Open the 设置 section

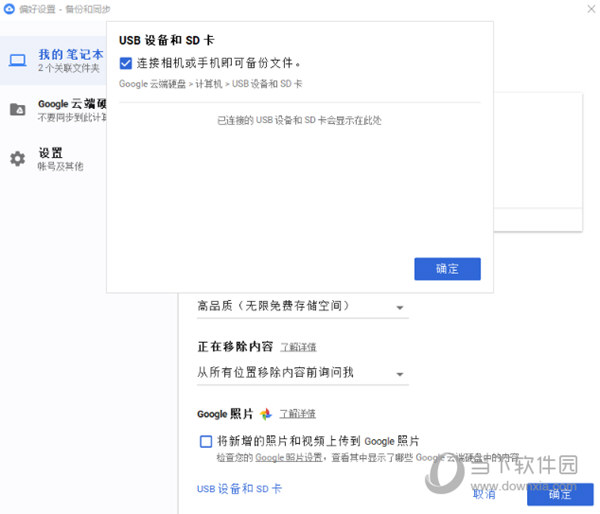pos(53,159)
